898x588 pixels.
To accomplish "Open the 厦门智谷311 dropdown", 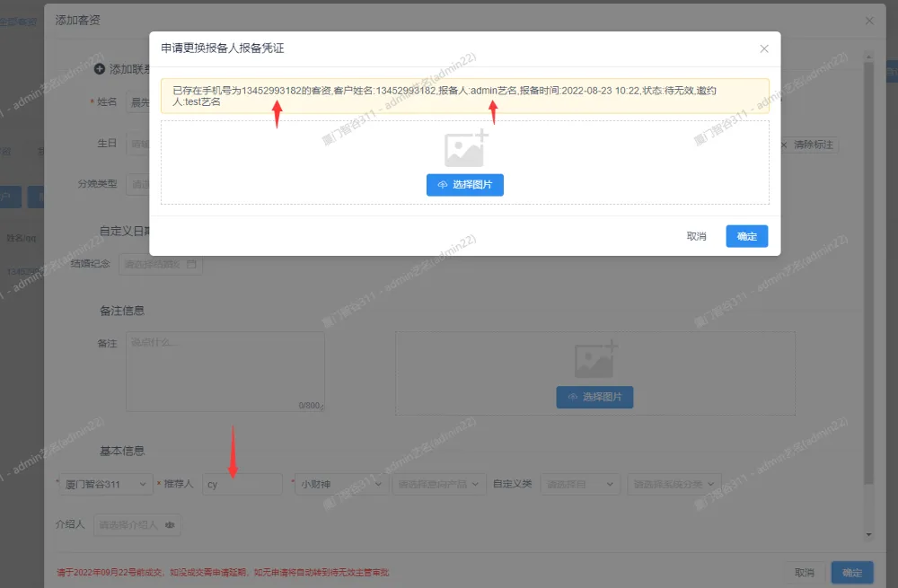I will click(106, 484).
